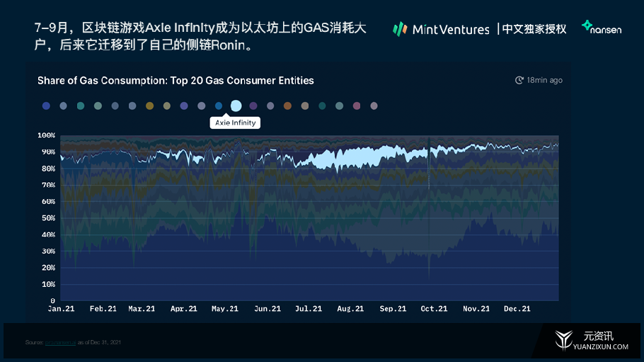Click the '100%' y-axis label

coord(47,135)
